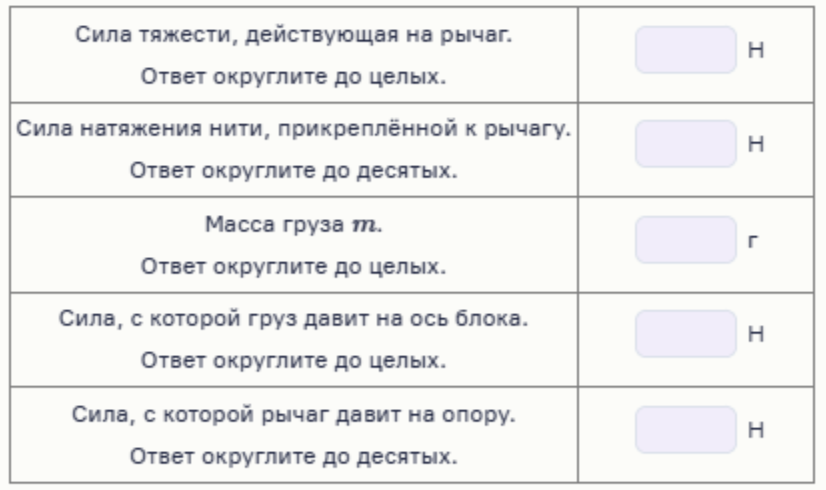
Task: Click the rounding hint under the thread tension label
Action: pos(296,171)
